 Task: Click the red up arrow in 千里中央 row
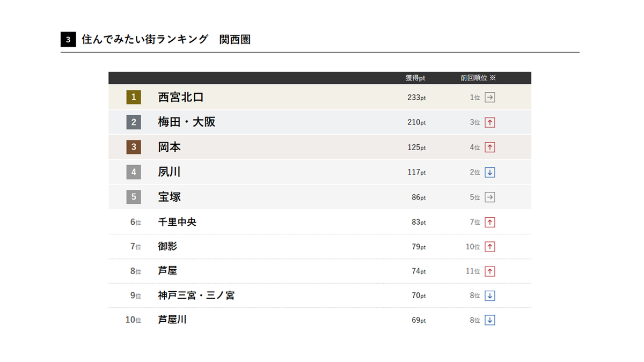pyautogui.click(x=489, y=222)
